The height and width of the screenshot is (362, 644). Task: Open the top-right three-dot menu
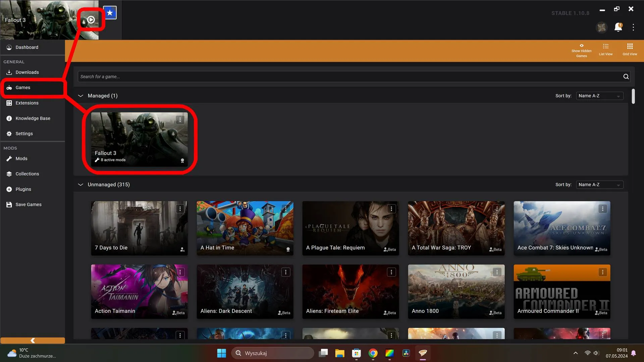pyautogui.click(x=633, y=27)
